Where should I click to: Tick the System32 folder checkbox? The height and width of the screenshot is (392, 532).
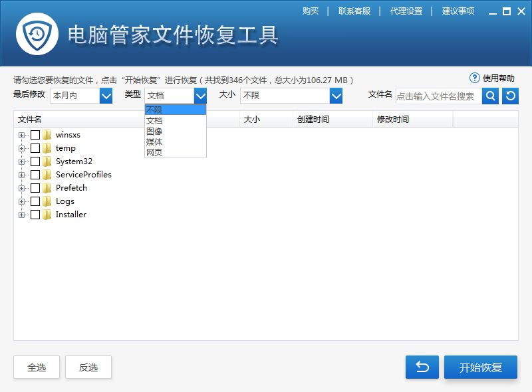35,161
